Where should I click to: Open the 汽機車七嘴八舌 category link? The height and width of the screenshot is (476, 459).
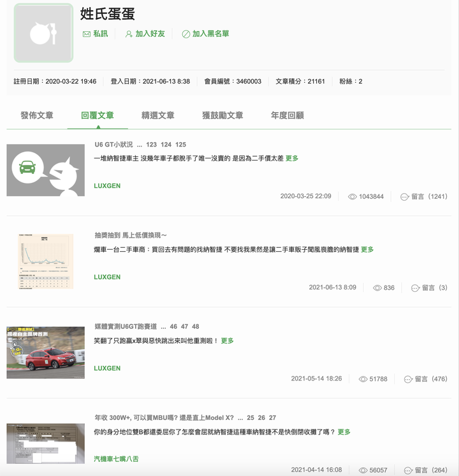(x=116, y=459)
